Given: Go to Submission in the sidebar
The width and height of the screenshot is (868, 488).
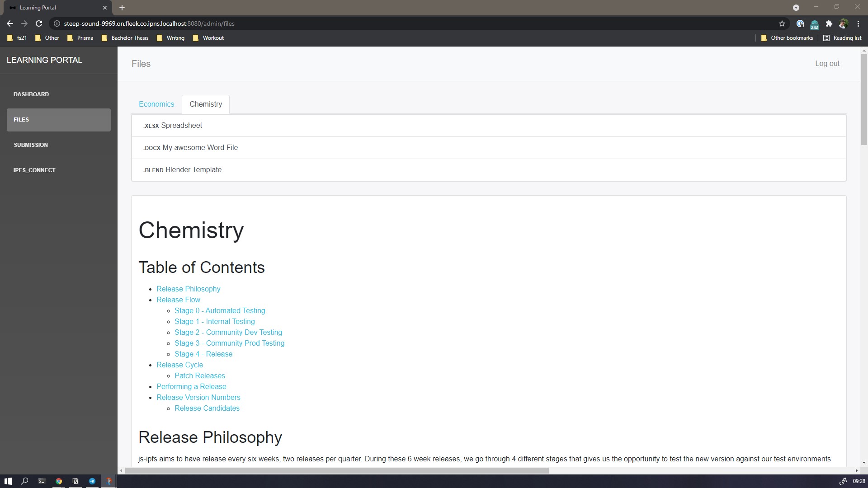Looking at the screenshot, I should 31,145.
